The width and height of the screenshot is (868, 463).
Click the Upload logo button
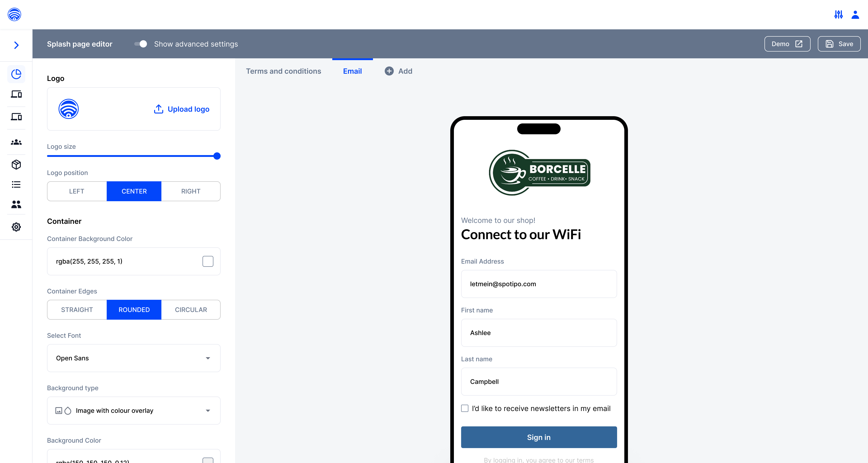coord(182,109)
